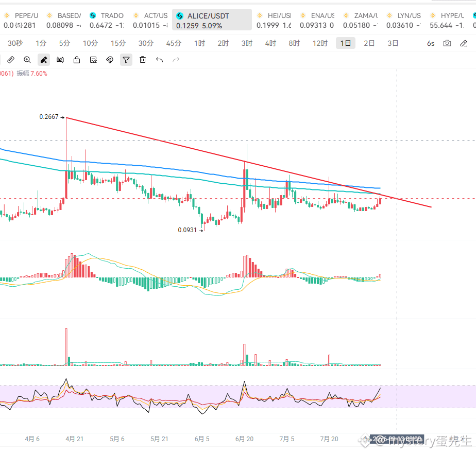The width and height of the screenshot is (476, 454).
Task: Set timeframe to 12时
Action: point(320,43)
